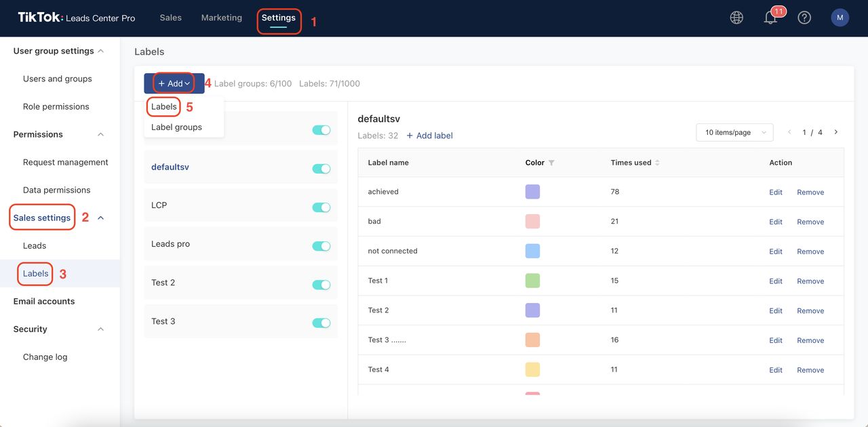Screen dimensions: 868x427
Task: Disable the LCP label group
Action: click(x=321, y=207)
